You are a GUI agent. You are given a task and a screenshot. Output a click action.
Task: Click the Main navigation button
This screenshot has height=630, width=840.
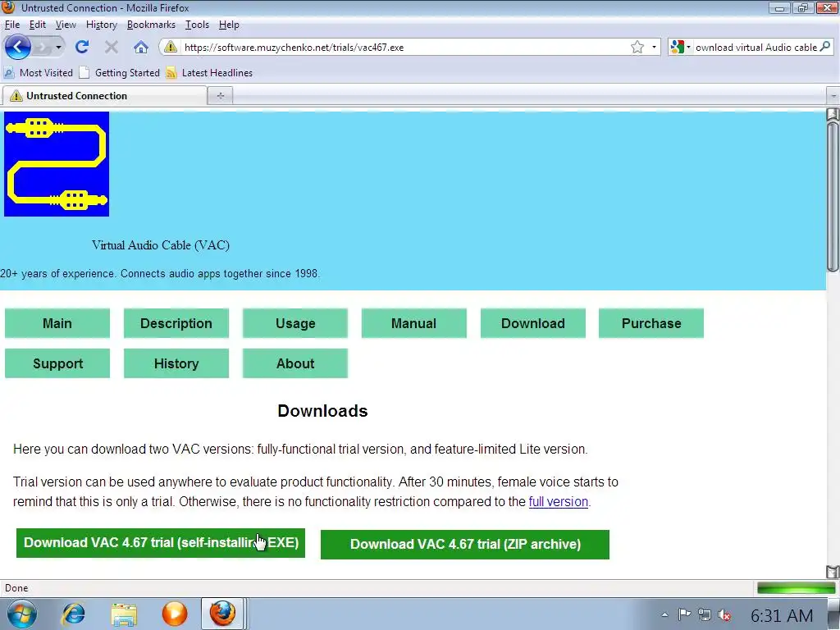pos(57,323)
